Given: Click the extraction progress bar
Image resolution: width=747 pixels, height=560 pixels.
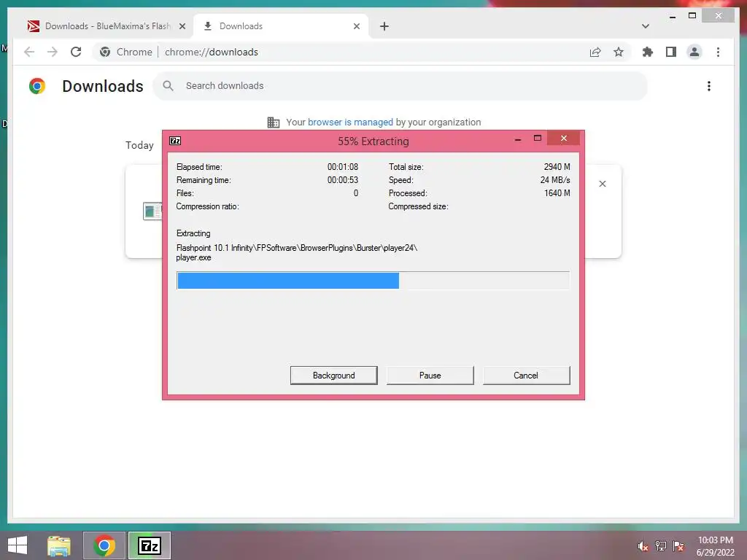Looking at the screenshot, I should (373, 281).
